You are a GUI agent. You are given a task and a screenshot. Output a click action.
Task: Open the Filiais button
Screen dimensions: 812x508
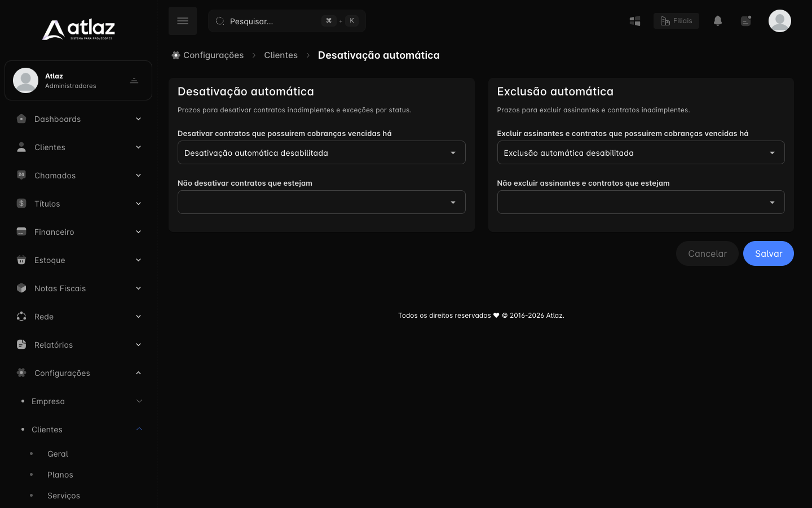676,21
